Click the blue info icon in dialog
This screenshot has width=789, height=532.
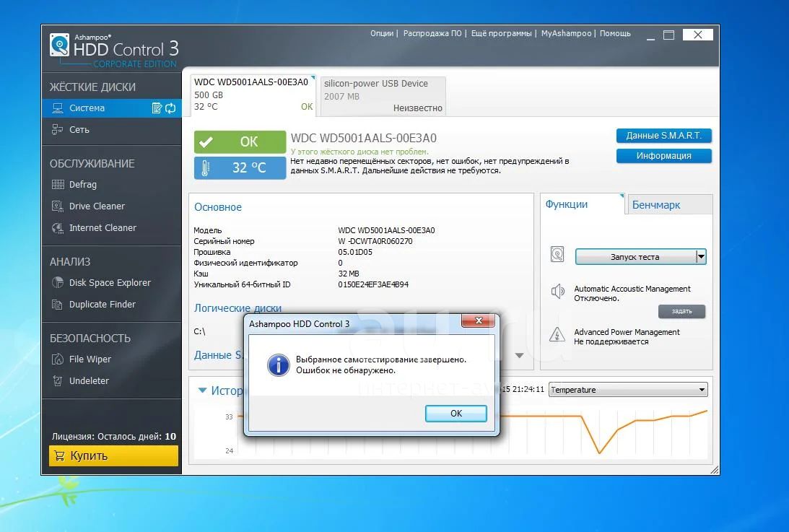click(278, 365)
